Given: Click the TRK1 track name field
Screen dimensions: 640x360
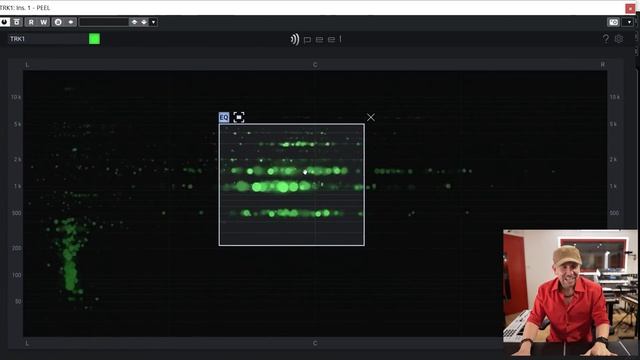Looking at the screenshot, I should click(48, 39).
